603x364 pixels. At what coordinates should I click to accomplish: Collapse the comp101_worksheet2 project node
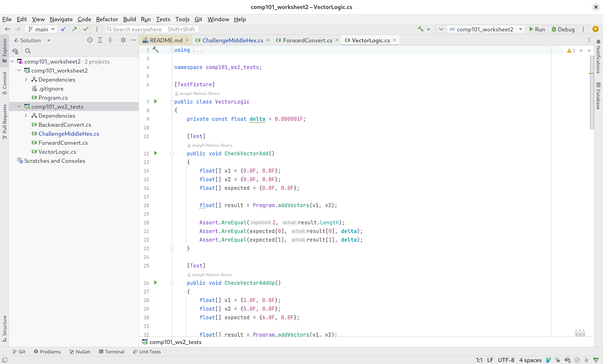pos(19,70)
